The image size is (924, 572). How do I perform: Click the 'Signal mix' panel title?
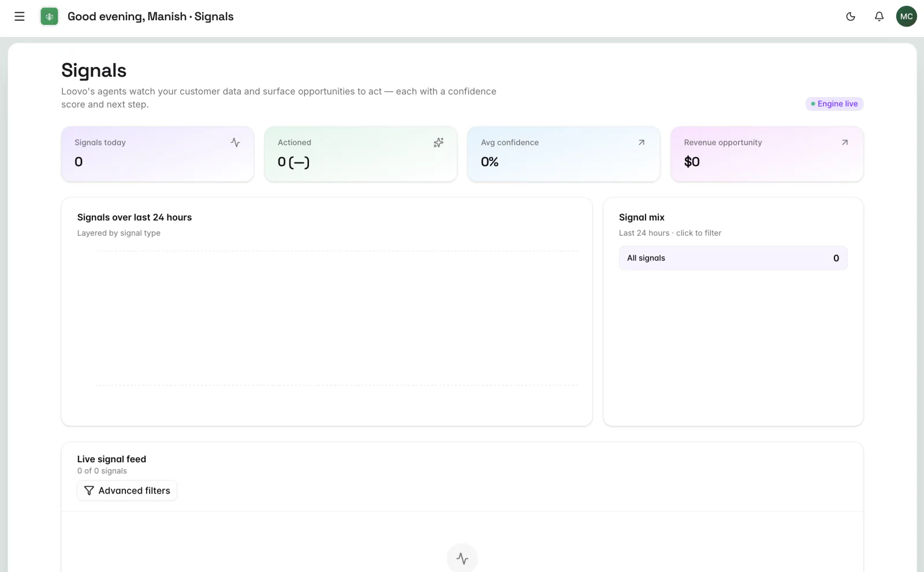[x=642, y=217]
